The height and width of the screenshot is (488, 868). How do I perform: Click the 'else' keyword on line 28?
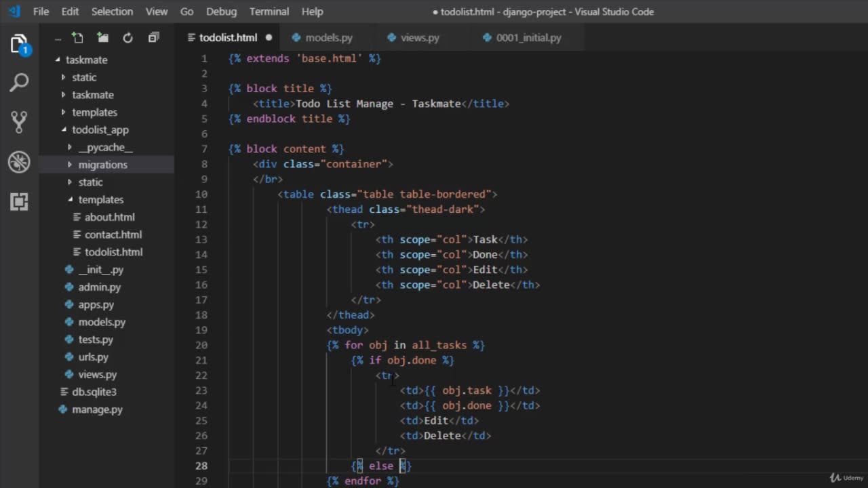(381, 466)
